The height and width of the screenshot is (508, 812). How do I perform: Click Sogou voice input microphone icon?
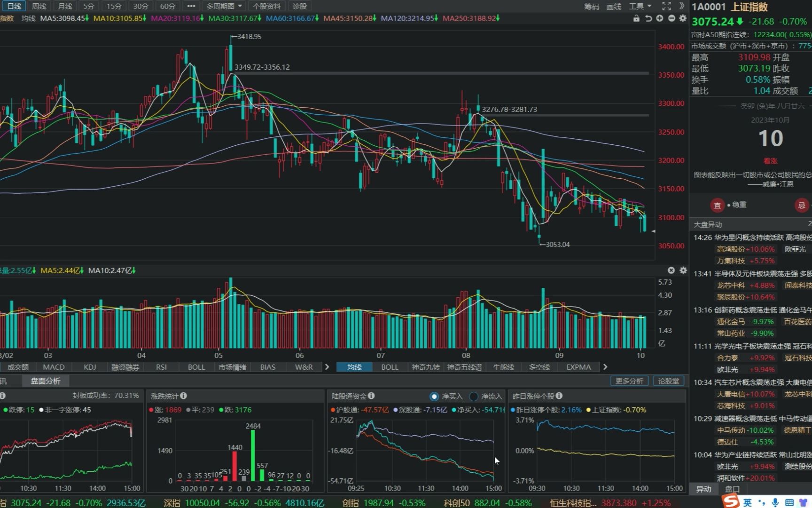click(x=775, y=502)
